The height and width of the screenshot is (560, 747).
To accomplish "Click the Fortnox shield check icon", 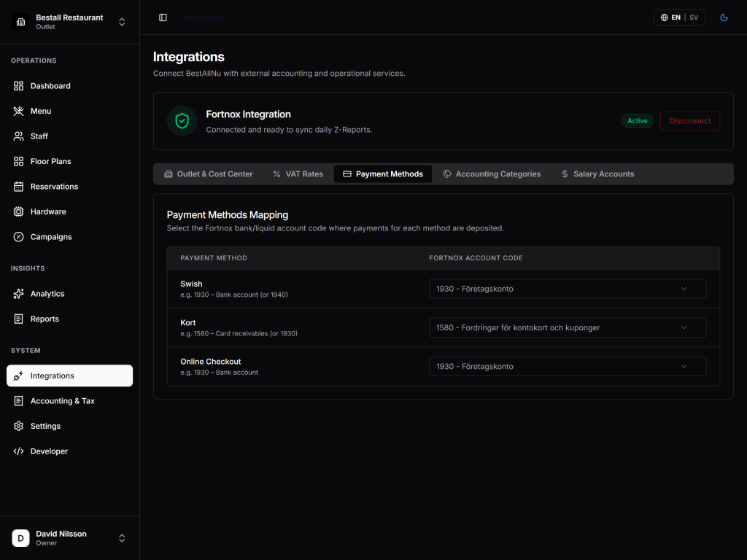I will (x=182, y=121).
